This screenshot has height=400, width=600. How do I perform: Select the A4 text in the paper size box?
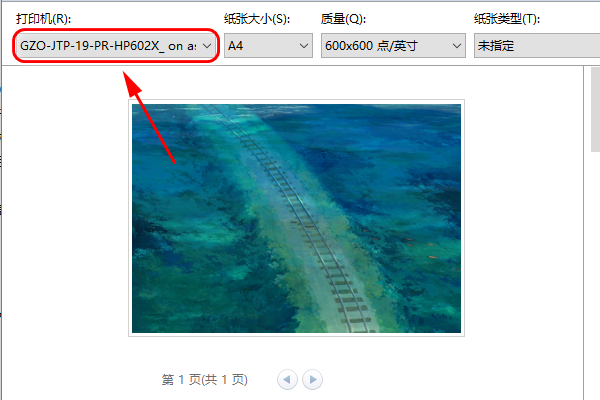235,46
